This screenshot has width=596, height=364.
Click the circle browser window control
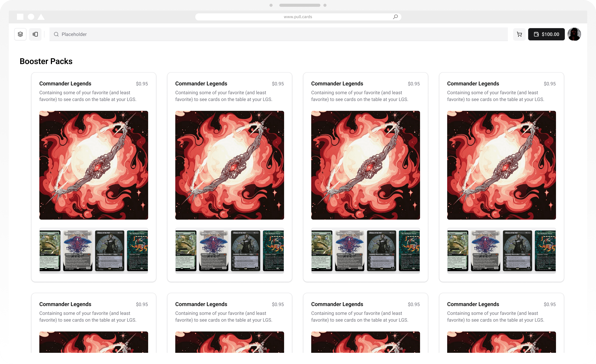click(x=31, y=17)
